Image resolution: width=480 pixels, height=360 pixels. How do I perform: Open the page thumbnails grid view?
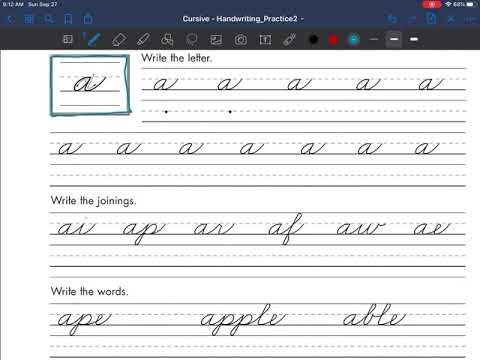click(x=29, y=19)
